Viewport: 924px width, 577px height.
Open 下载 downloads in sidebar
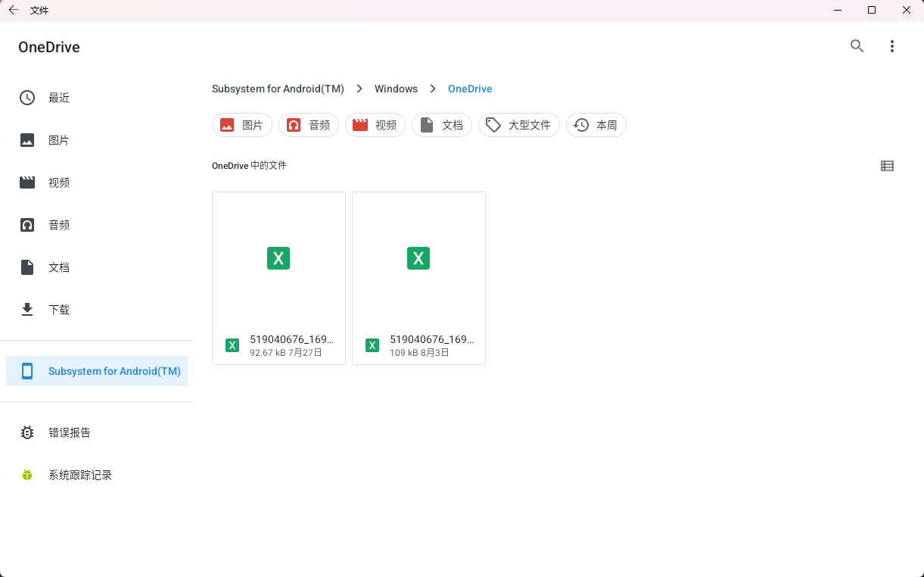(x=59, y=310)
